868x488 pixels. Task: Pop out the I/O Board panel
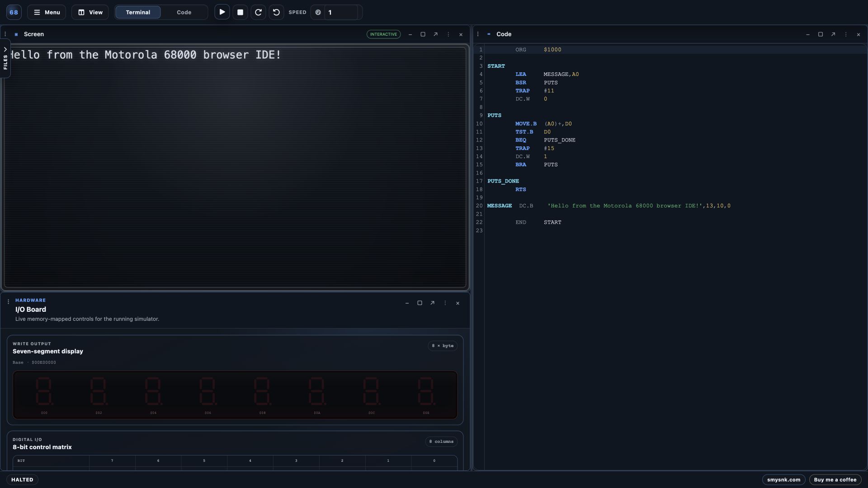(432, 303)
